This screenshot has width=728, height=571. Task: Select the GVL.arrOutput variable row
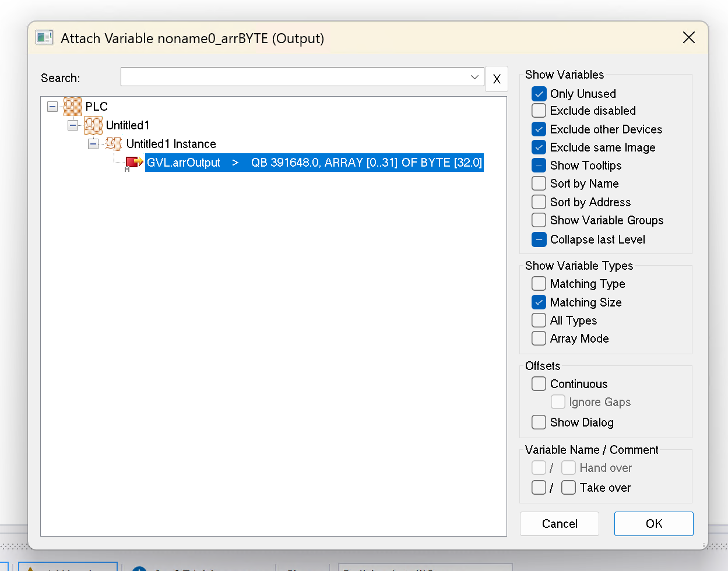tap(314, 163)
